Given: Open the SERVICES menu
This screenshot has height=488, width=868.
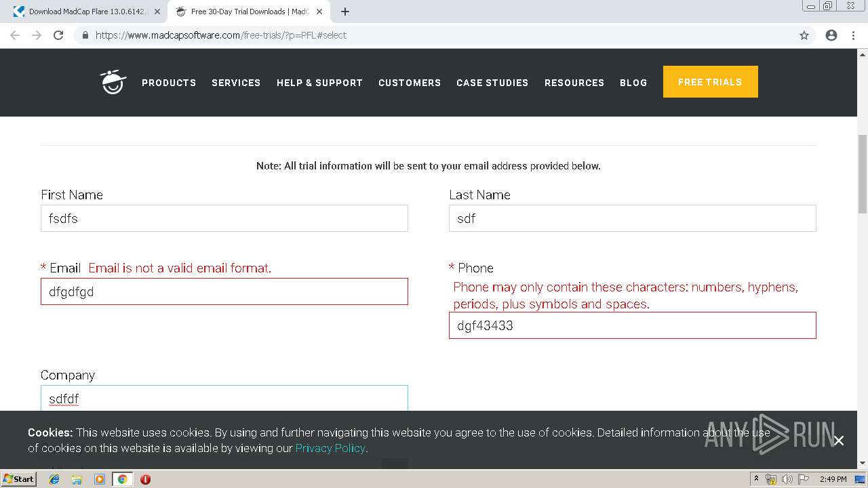Looking at the screenshot, I should [236, 83].
